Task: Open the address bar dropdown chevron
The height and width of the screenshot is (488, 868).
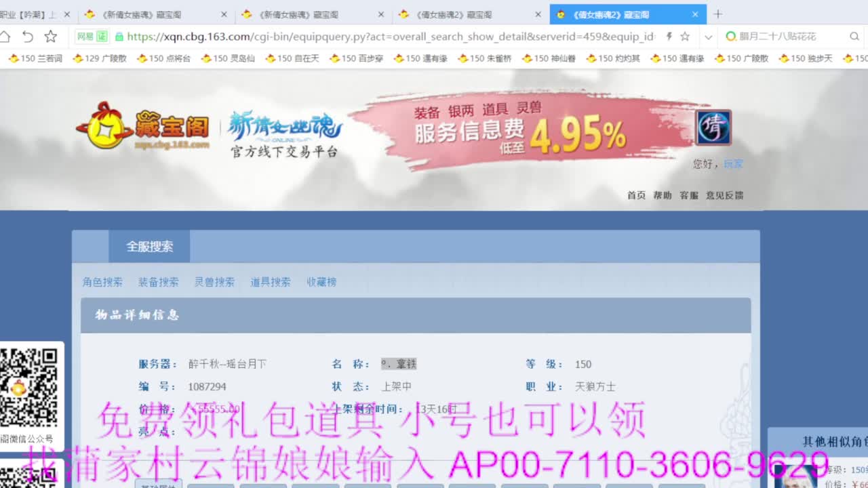Action: click(708, 37)
